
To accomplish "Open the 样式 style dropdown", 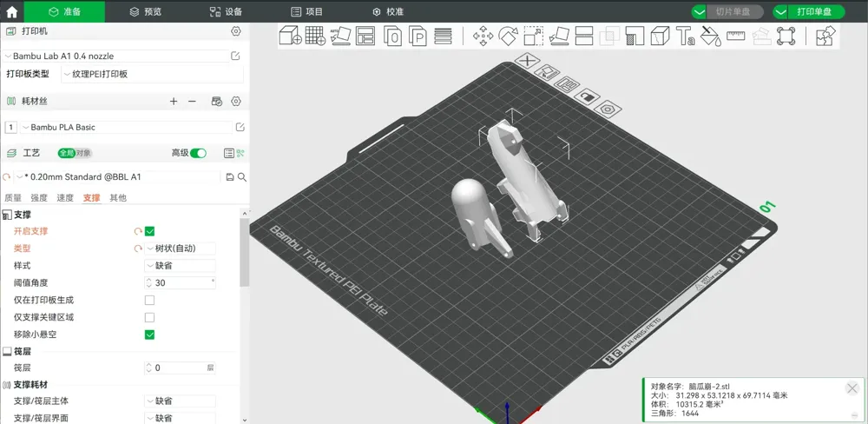I will click(180, 266).
